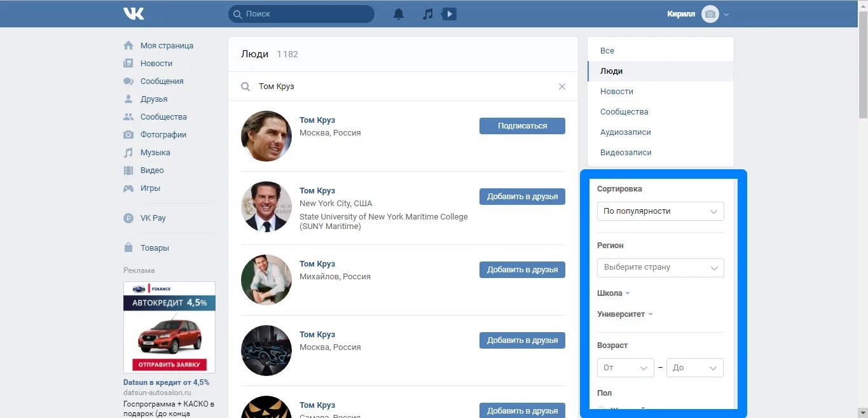Open Игры in sidebar

tap(150, 188)
